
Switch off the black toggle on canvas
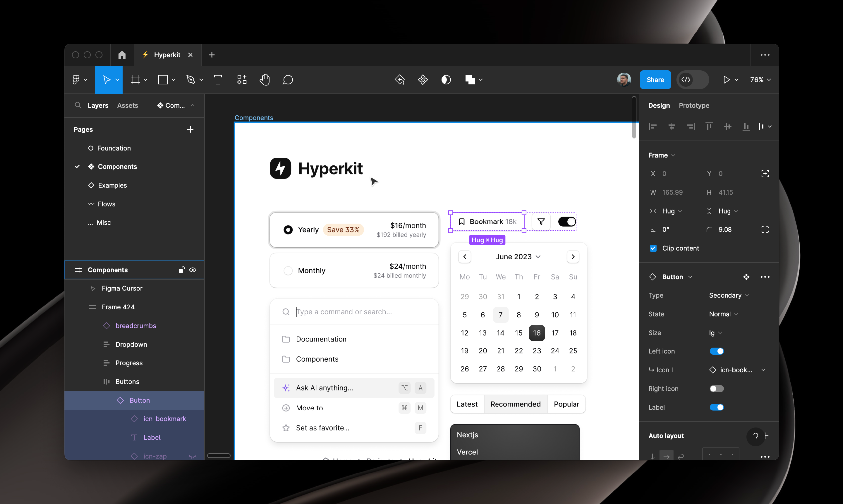coord(567,222)
